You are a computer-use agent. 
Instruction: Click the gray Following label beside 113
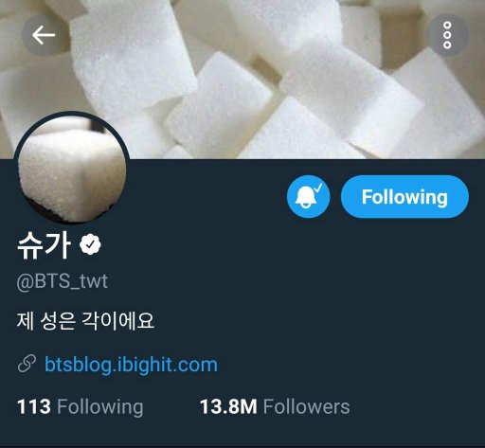pyautogui.click(x=100, y=407)
